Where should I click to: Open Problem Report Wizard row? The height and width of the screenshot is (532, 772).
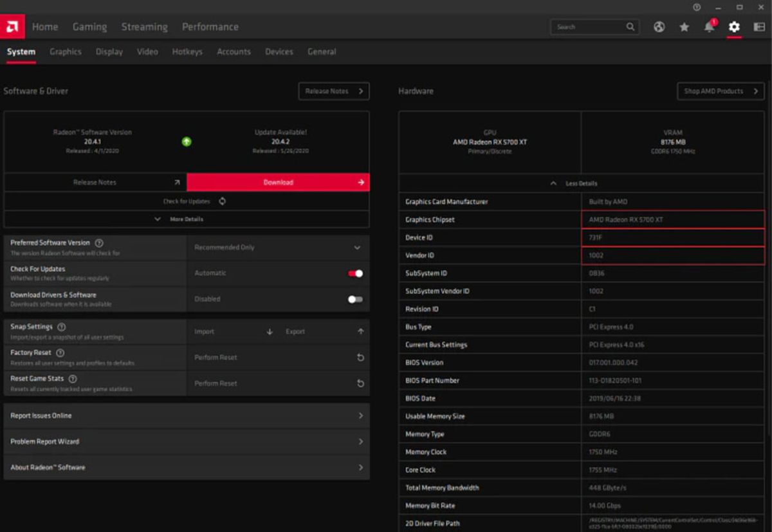click(x=187, y=442)
